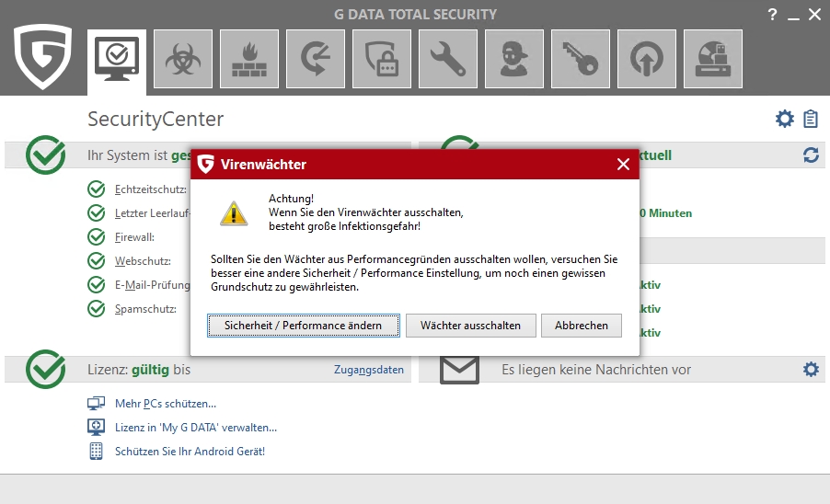Click the license icon beside My G DATA

(96, 427)
